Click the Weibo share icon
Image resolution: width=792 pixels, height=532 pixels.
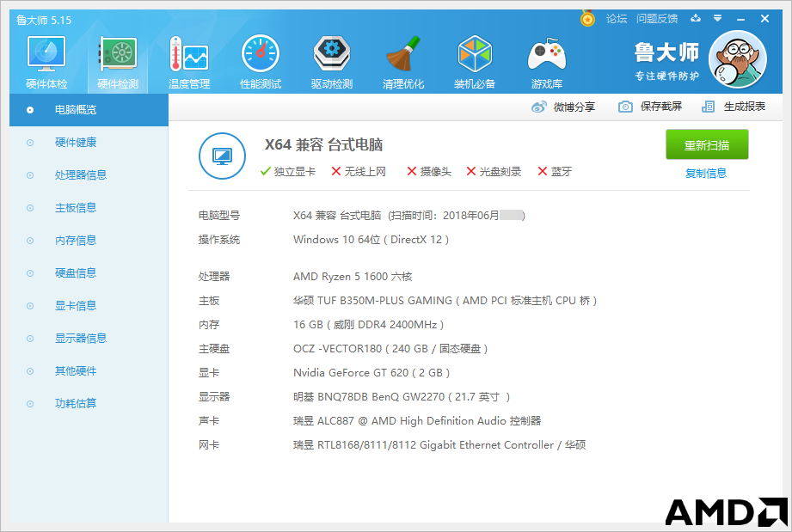539,107
